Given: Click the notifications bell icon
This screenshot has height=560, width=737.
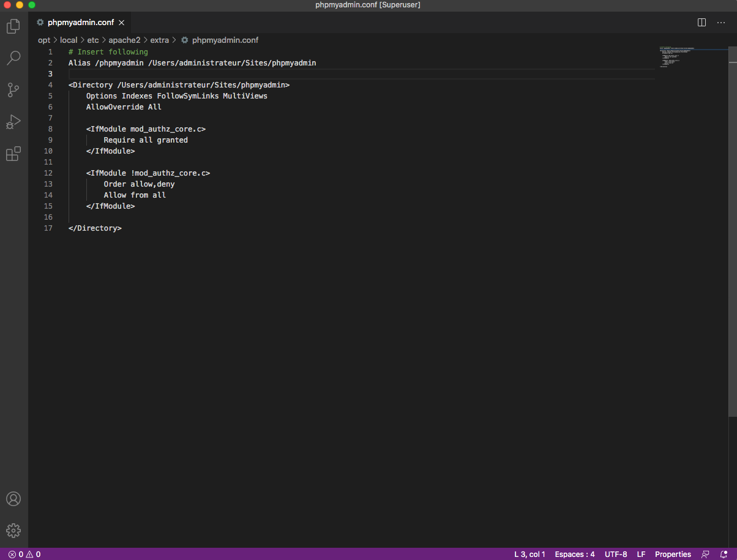Looking at the screenshot, I should [x=724, y=554].
